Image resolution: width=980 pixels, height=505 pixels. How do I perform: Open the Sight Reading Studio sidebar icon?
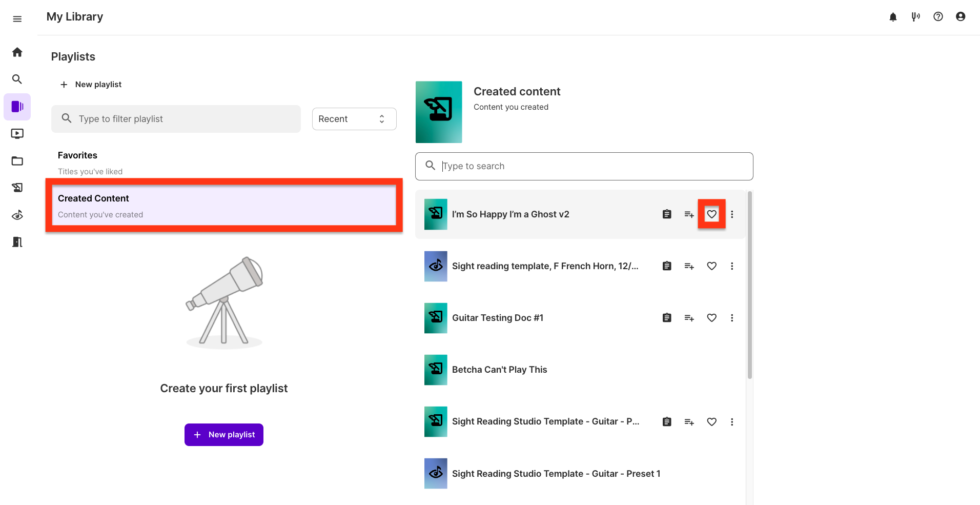point(17,215)
